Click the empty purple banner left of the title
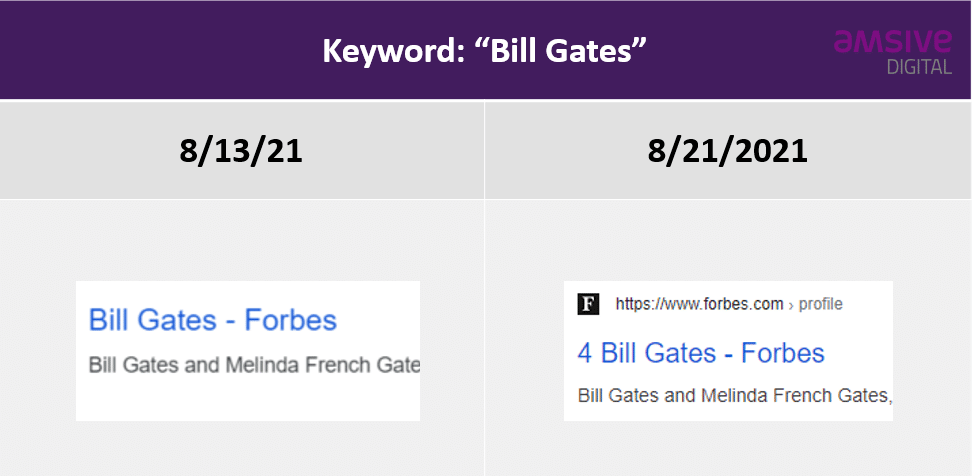This screenshot has width=972, height=476. tap(150, 50)
